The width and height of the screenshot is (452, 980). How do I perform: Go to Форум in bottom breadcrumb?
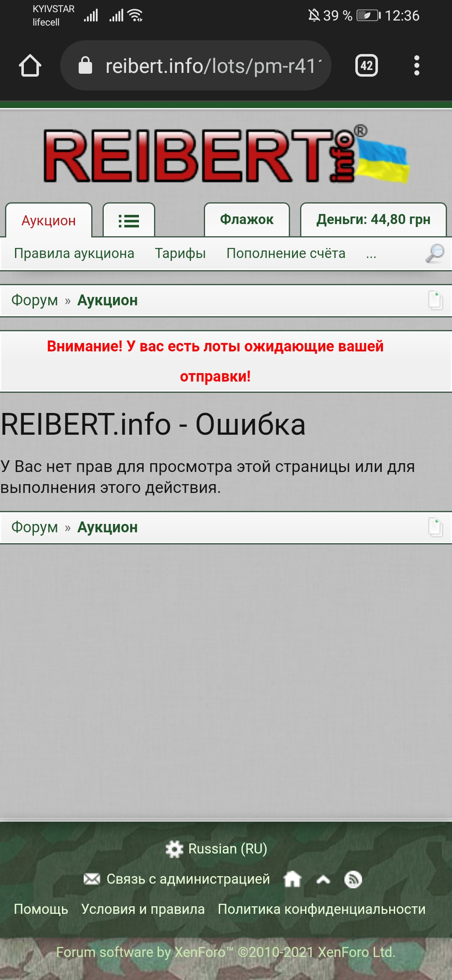[x=35, y=527]
